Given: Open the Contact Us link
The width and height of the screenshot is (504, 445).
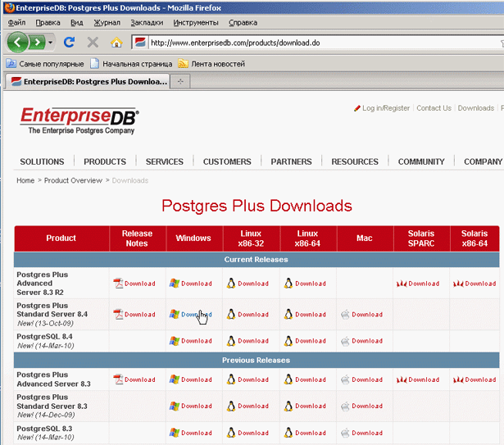Looking at the screenshot, I should [434, 108].
